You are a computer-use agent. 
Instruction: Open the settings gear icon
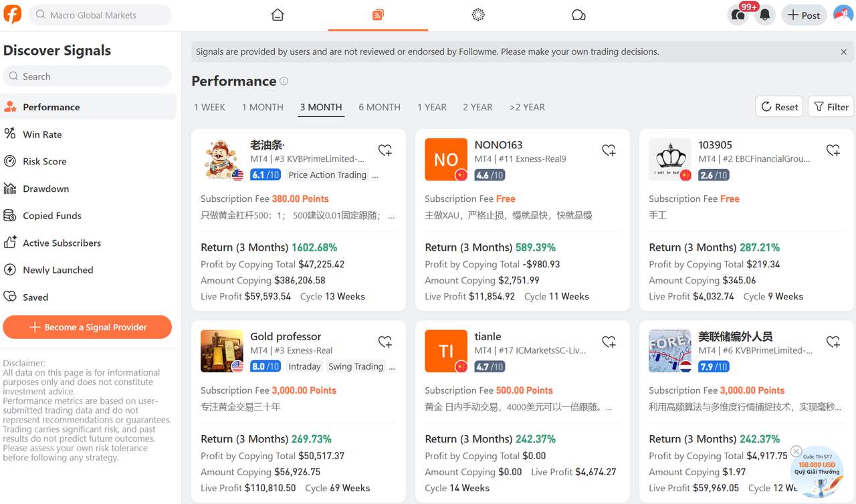pyautogui.click(x=477, y=14)
